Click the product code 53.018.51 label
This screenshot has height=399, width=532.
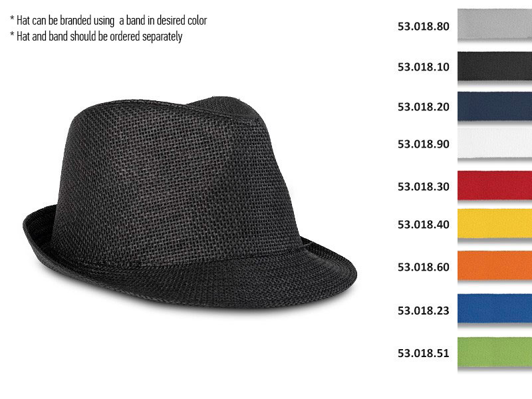[x=424, y=353]
